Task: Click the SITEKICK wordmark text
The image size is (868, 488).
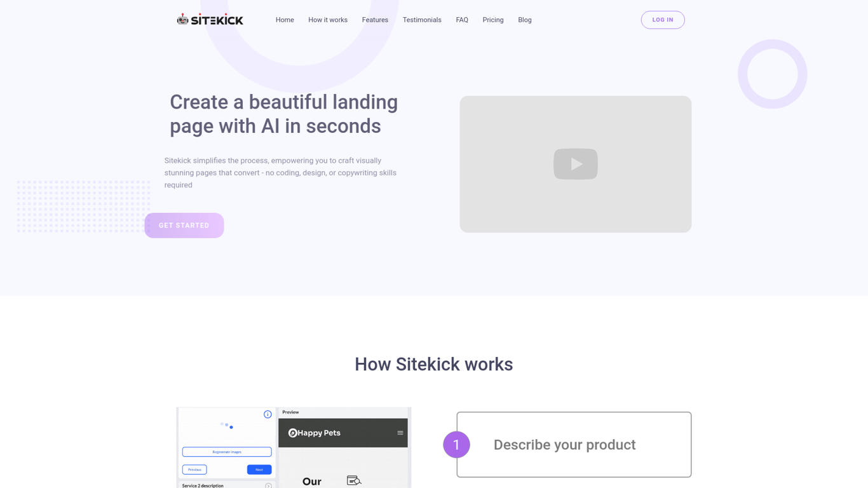Action: (x=217, y=20)
